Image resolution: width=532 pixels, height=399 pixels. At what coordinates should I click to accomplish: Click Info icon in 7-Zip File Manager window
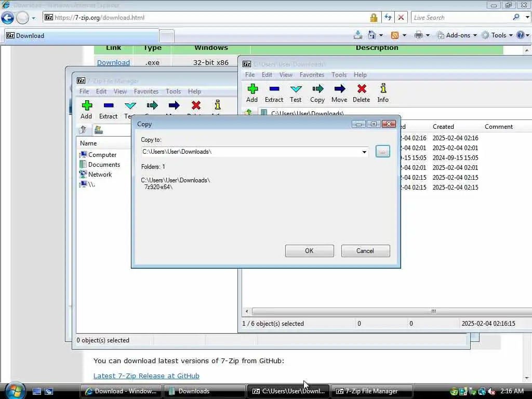tap(218, 105)
